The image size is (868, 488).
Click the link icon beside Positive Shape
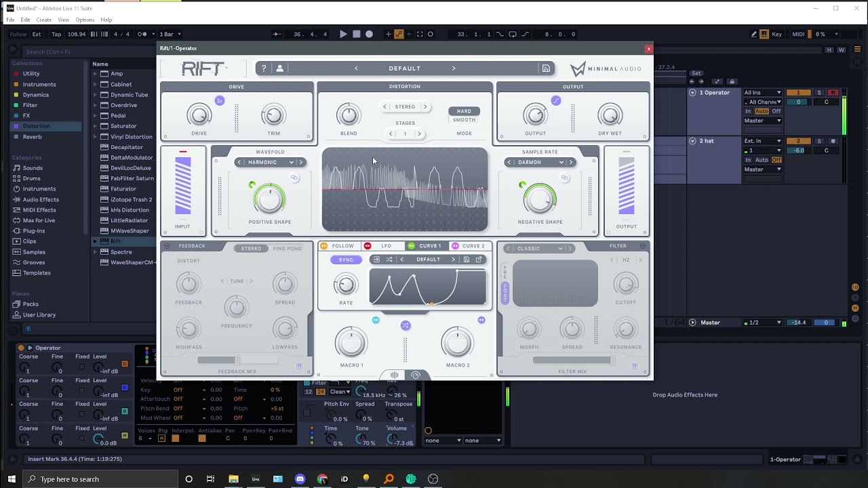[294, 178]
